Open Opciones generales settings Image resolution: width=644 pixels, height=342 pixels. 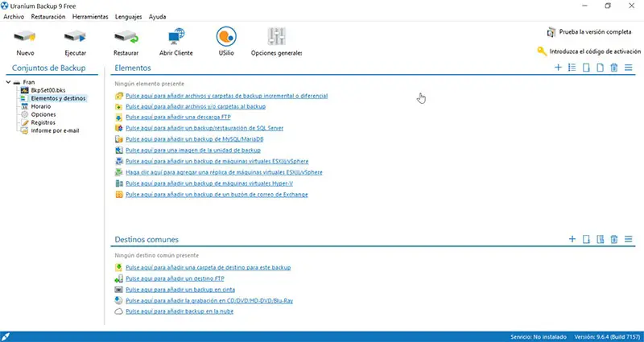(276, 36)
